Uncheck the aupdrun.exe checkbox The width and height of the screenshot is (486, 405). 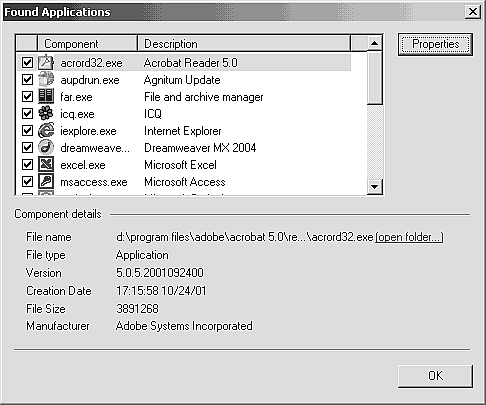[x=27, y=79]
